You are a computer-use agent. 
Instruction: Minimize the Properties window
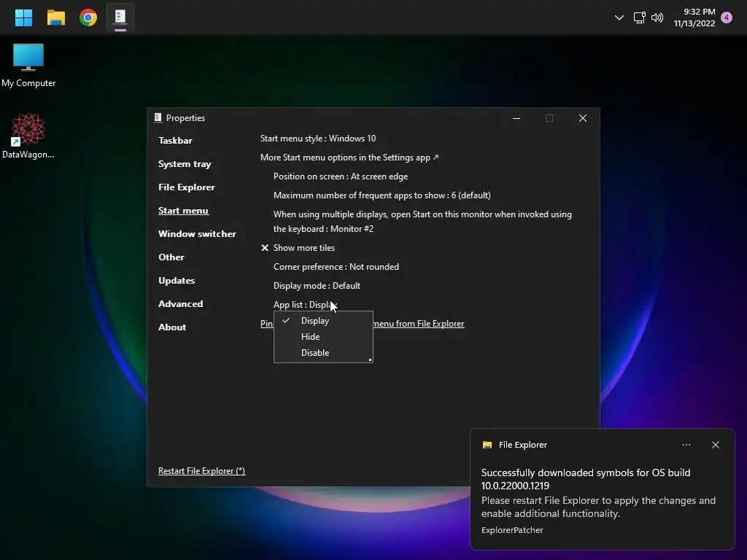click(x=516, y=118)
